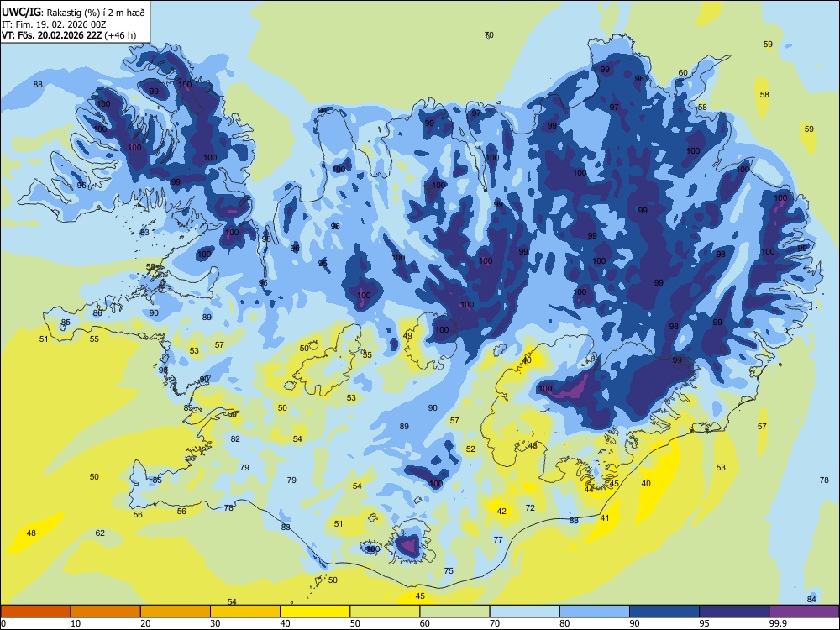The image size is (840, 630).
Task: Click the '44' humidity value on the map
Action: point(589,490)
